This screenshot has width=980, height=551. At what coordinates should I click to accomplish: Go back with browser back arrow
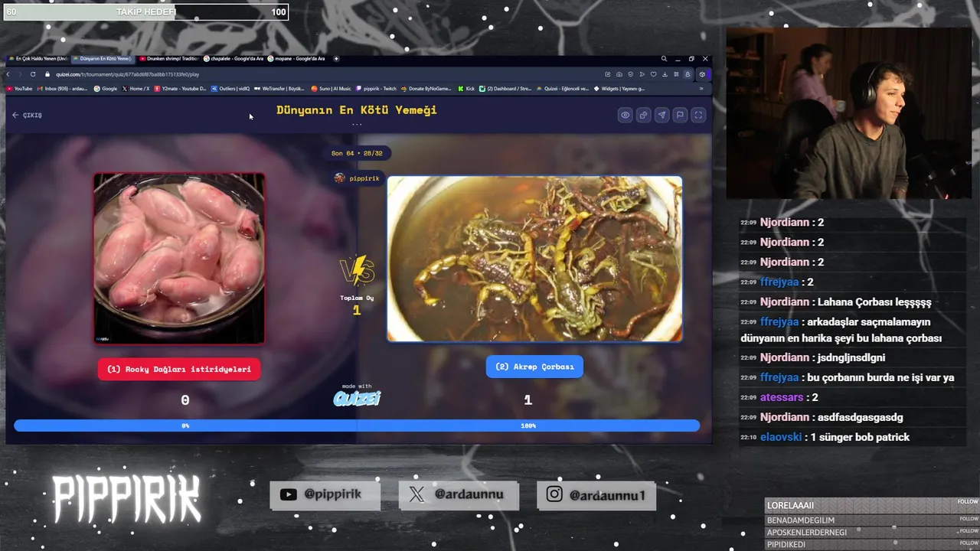pos(8,74)
